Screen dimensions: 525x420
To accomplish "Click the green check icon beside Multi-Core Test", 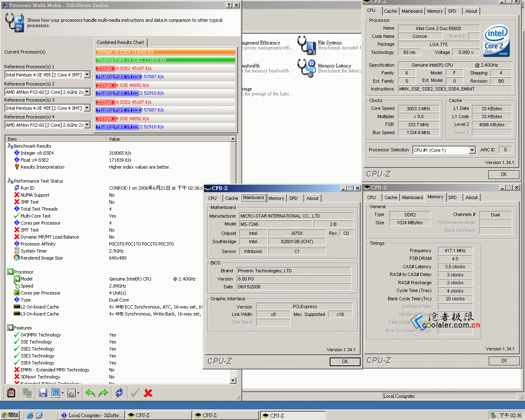I will pos(17,216).
